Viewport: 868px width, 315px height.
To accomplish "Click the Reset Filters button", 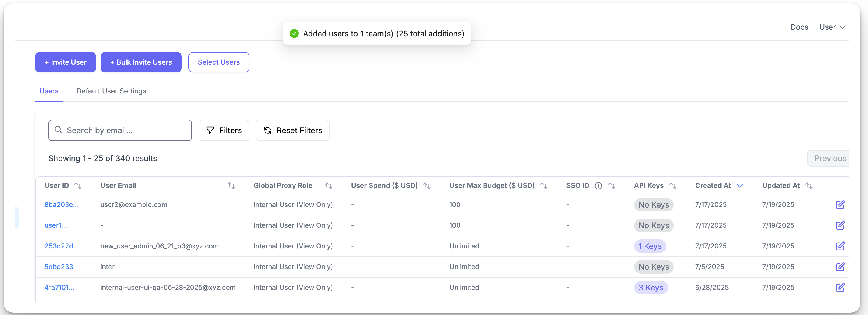I will point(293,130).
